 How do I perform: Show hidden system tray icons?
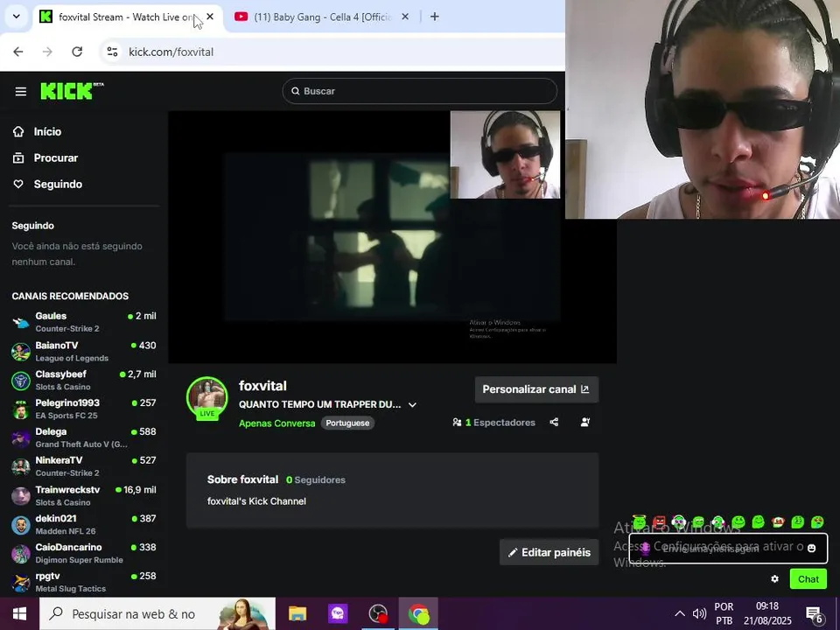click(x=679, y=614)
